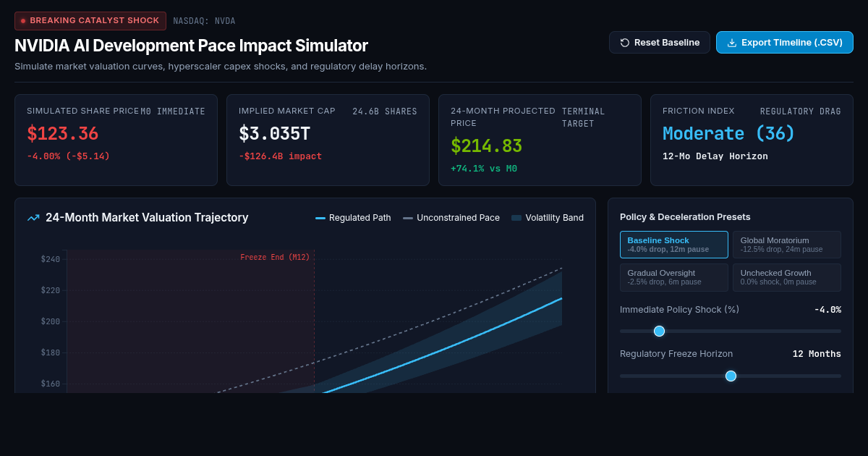Click the Reset Baseline button
The height and width of the screenshot is (456, 868).
coord(660,43)
